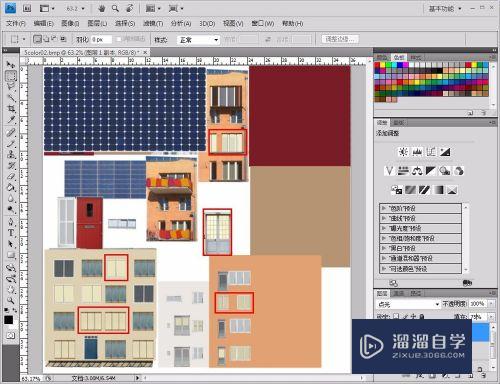
Task: Choose Add to Selection mode
Action: (46, 39)
